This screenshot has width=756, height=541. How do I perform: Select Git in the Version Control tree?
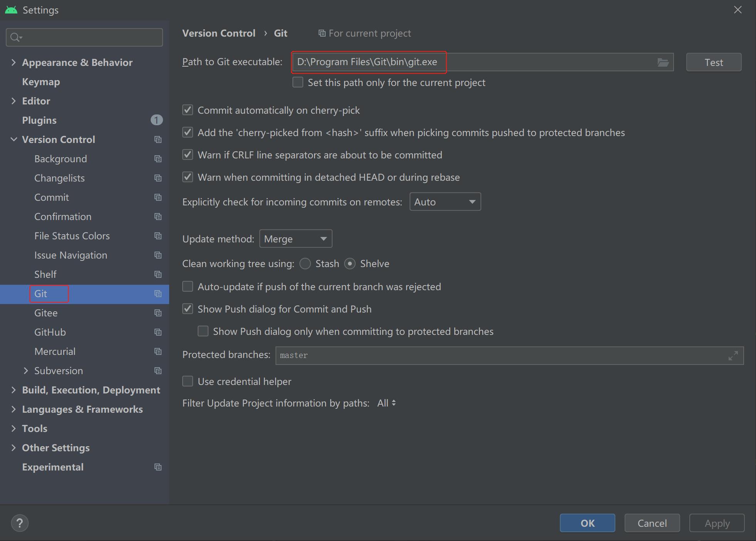click(84, 294)
